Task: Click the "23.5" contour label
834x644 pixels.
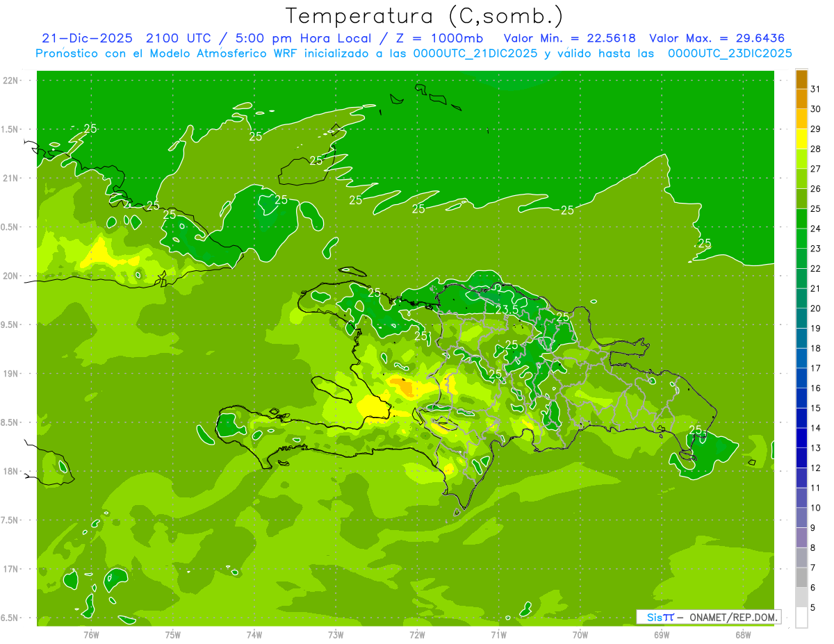Action: point(507,309)
